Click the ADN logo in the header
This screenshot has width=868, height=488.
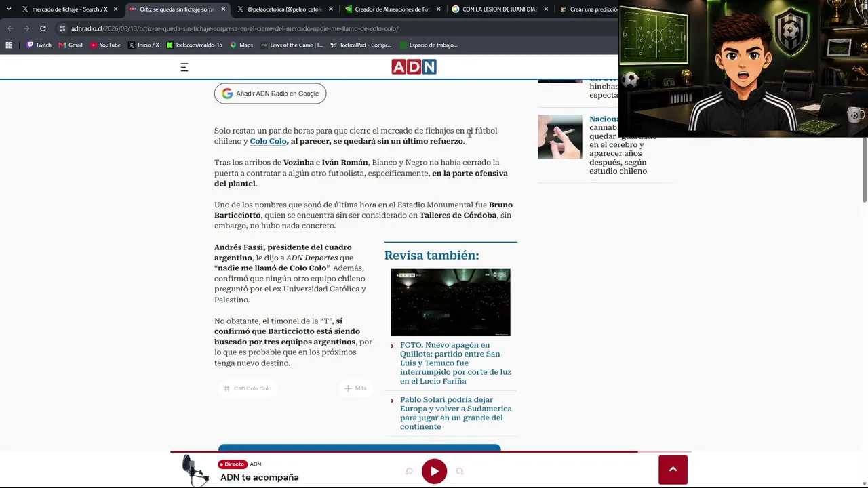(x=414, y=66)
